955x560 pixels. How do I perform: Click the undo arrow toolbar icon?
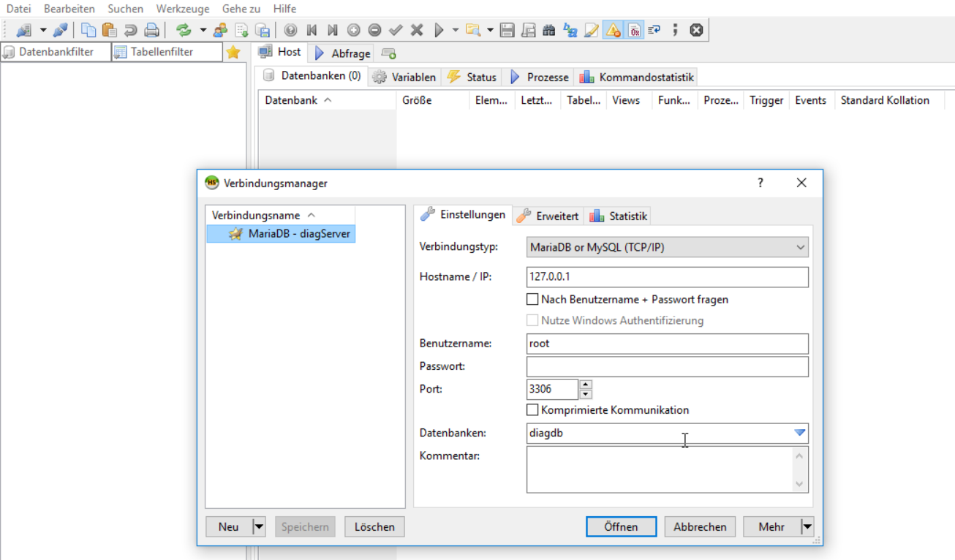[x=130, y=30]
